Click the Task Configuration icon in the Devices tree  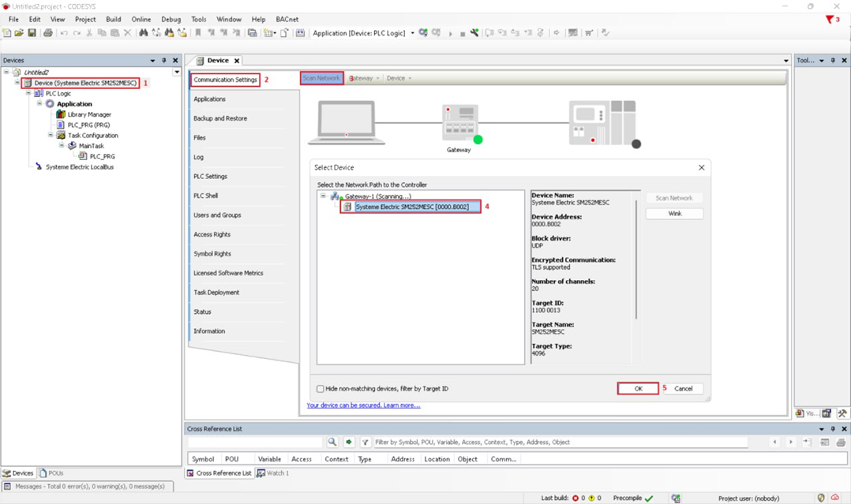point(61,136)
